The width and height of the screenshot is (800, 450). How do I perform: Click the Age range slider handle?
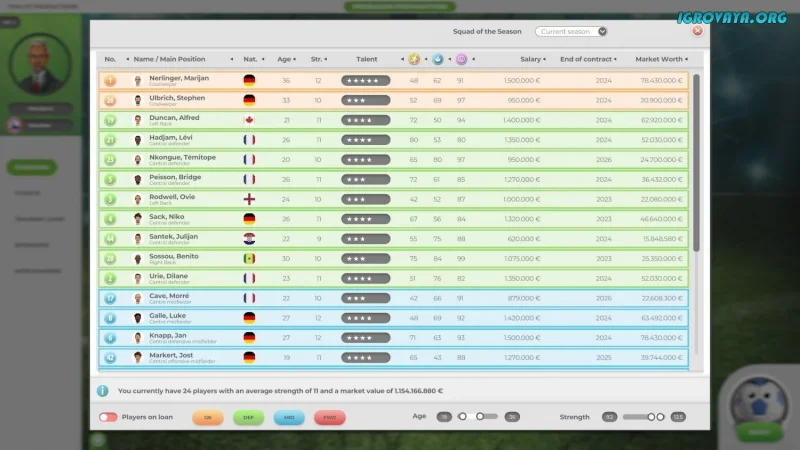coord(480,416)
